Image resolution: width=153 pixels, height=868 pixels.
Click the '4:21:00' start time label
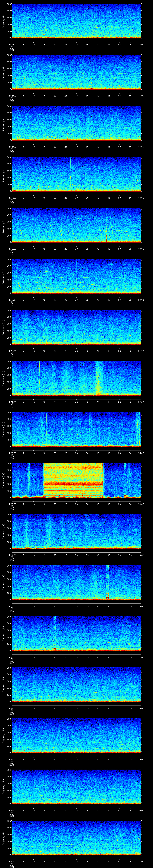pyautogui.click(x=12, y=402)
